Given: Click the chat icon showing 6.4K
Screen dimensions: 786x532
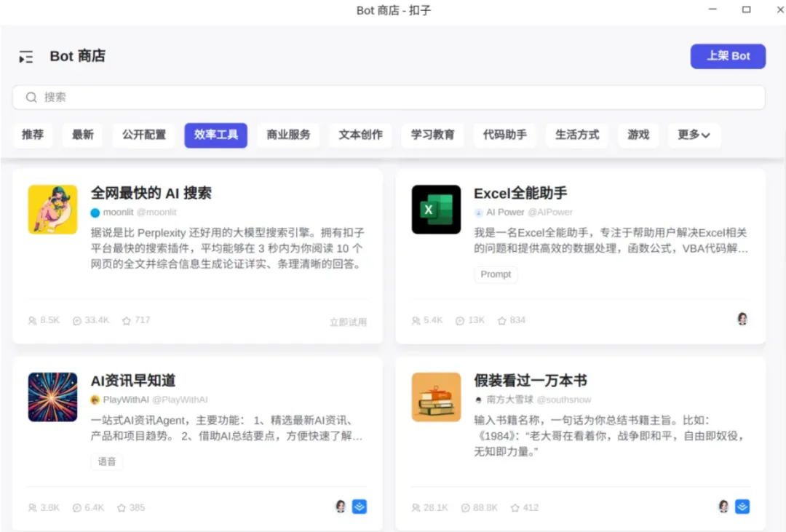Looking at the screenshot, I should [x=76, y=508].
